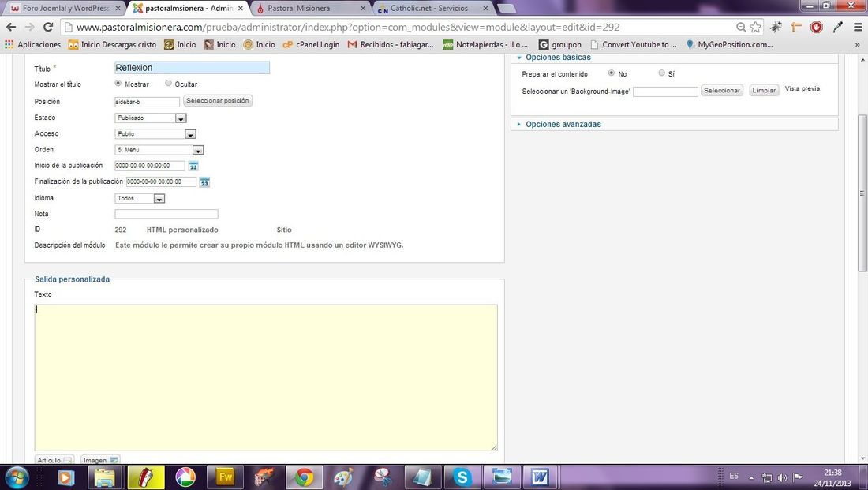Open the Picasa taskbar icon
The height and width of the screenshot is (490, 868).
pos(185,477)
